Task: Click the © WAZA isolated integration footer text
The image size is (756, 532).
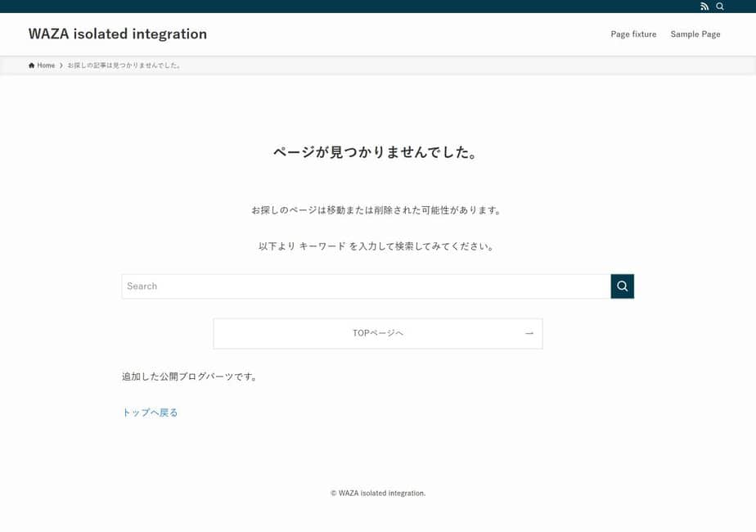Action: point(378,493)
